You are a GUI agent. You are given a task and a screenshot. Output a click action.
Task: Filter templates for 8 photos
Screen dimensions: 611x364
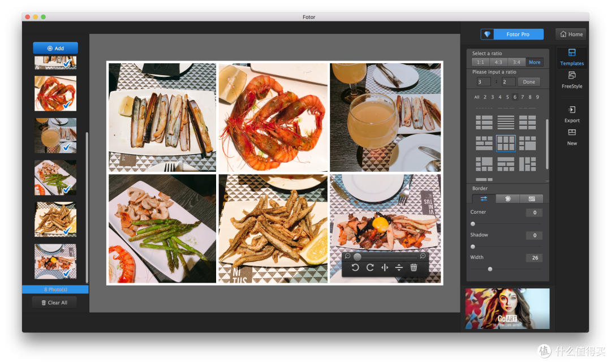point(530,97)
